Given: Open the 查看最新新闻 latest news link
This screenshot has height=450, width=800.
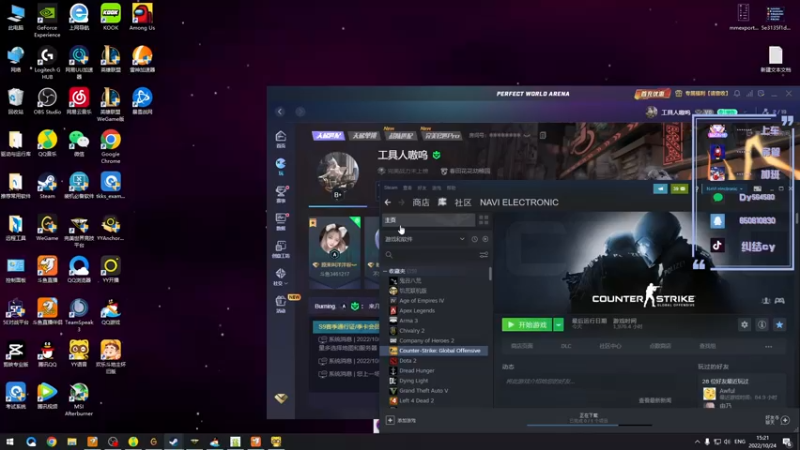Looking at the screenshot, I should tap(655, 401).
